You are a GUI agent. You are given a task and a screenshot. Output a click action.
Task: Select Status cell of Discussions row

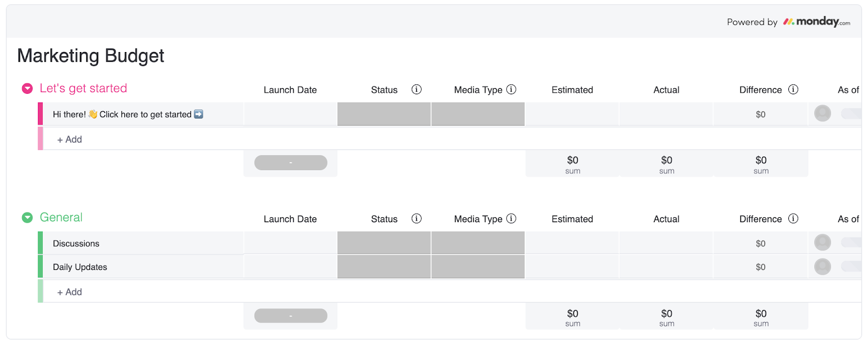(384, 243)
